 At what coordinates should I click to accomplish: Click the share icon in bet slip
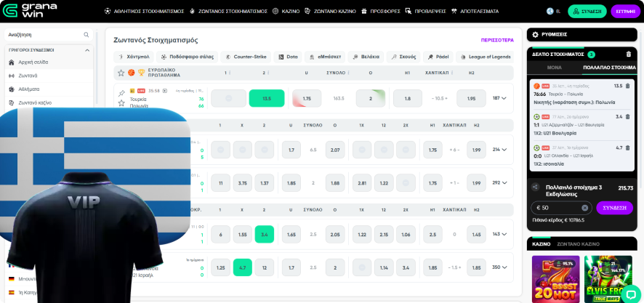[535, 187]
